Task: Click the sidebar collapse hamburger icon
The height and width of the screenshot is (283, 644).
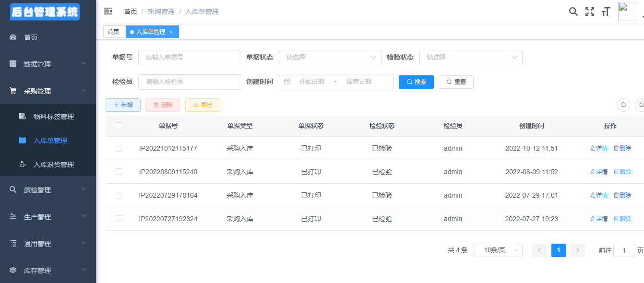Action: click(x=108, y=12)
